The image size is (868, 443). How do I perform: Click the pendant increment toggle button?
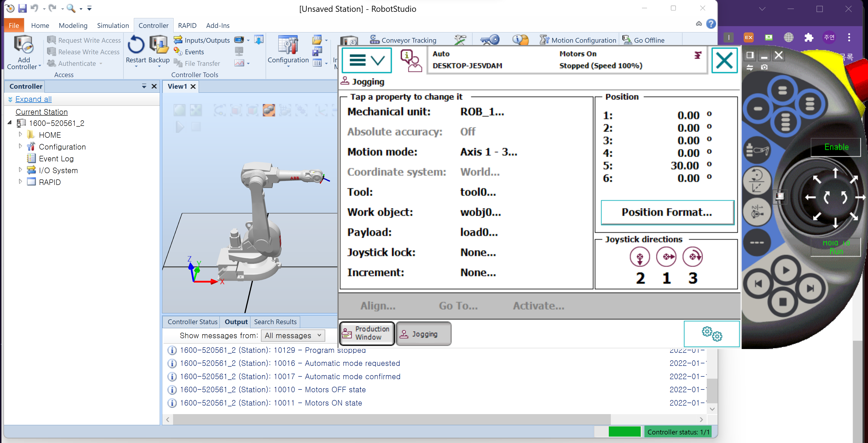tap(757, 242)
